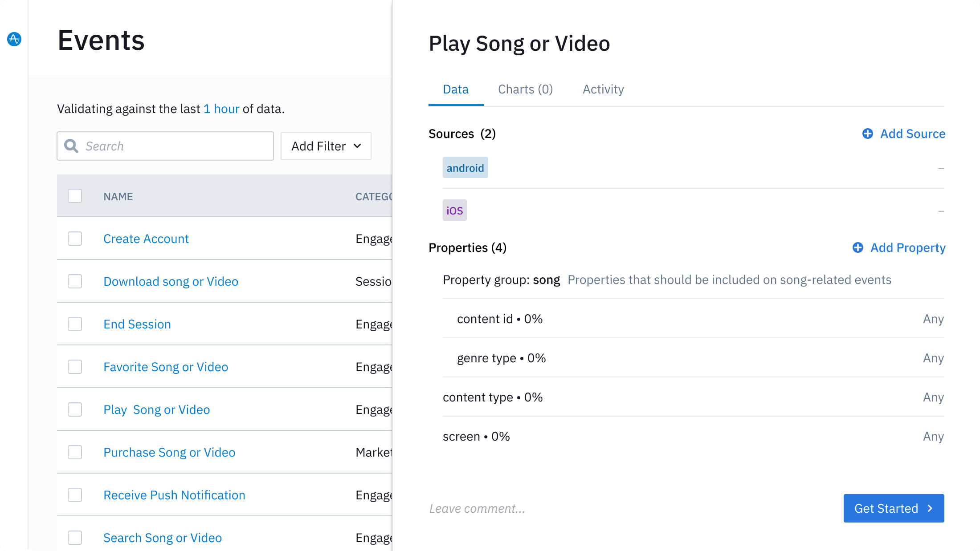Click the Amplitude logo icon

click(14, 39)
